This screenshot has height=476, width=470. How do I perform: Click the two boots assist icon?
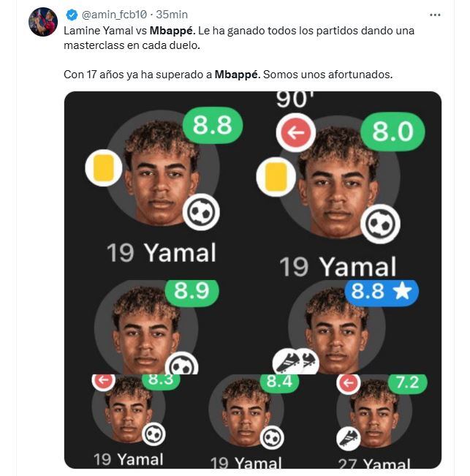point(295,361)
